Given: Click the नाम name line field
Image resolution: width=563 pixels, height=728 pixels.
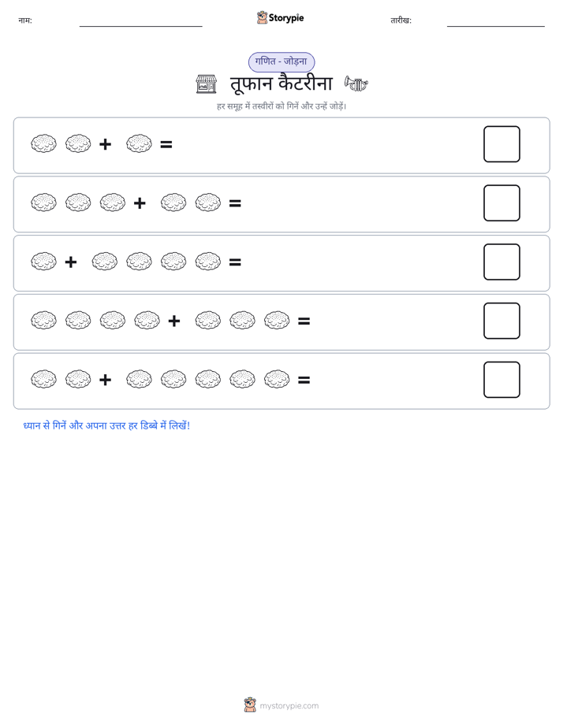Looking at the screenshot, I should (140, 21).
